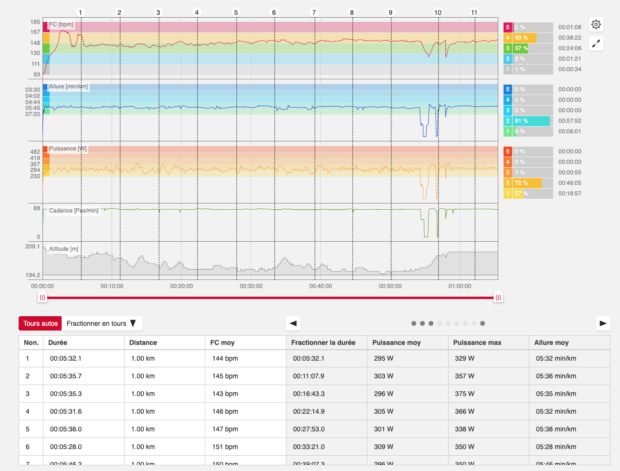This screenshot has height=471, width=620.
Task: Go to next table columns arrow
Action: pyautogui.click(x=603, y=323)
